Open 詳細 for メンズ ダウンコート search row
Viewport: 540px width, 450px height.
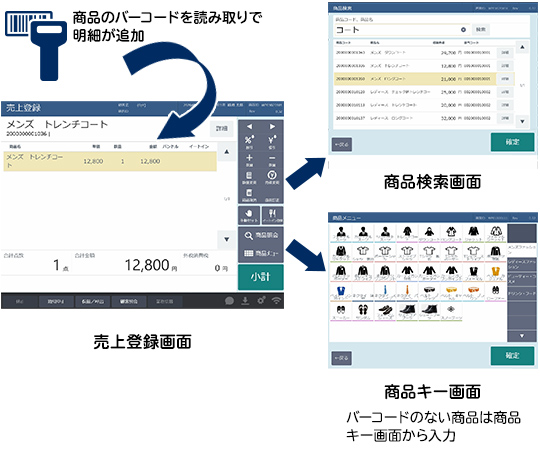tap(505, 53)
